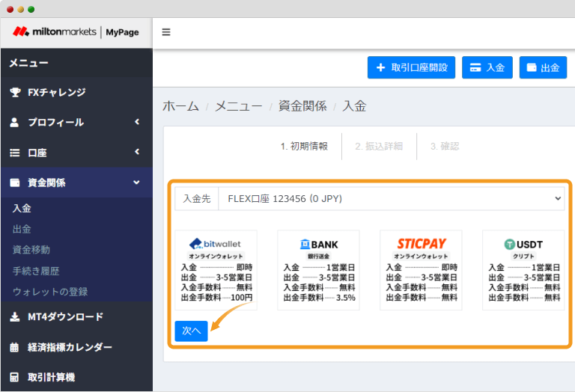Viewport: 575px width, 392px height.
Task: Expand the 口座 menu chevron
Action: [137, 152]
